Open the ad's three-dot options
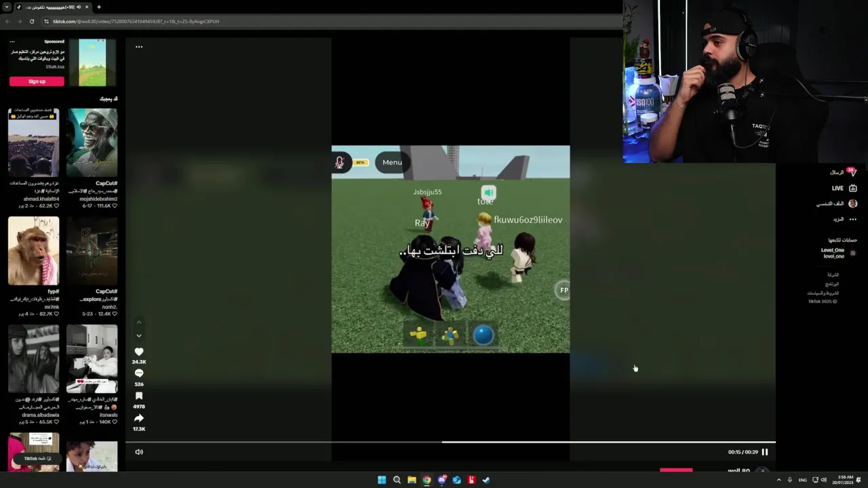The image size is (868, 488). click(x=12, y=42)
